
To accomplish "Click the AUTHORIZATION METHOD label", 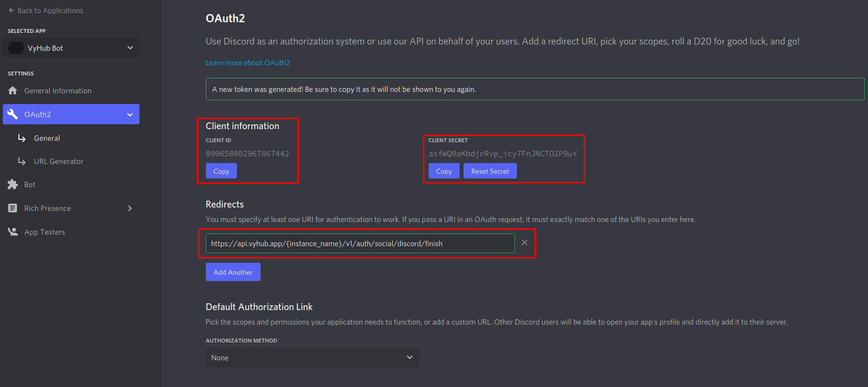I will coord(242,341).
